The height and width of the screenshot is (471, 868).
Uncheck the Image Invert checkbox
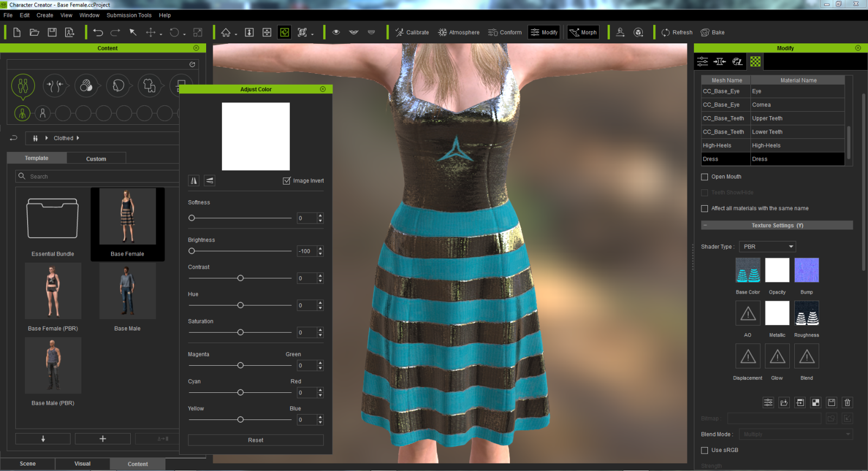coord(286,181)
